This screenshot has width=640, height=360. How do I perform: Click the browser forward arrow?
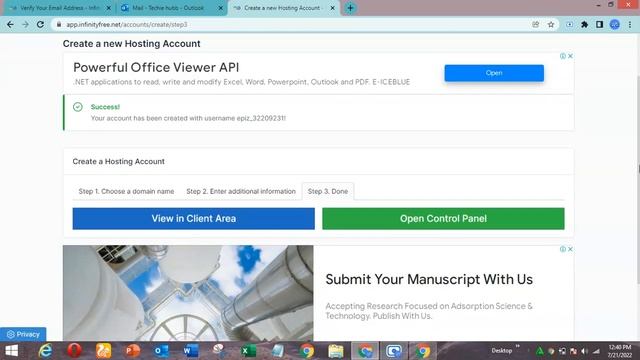(x=25, y=24)
